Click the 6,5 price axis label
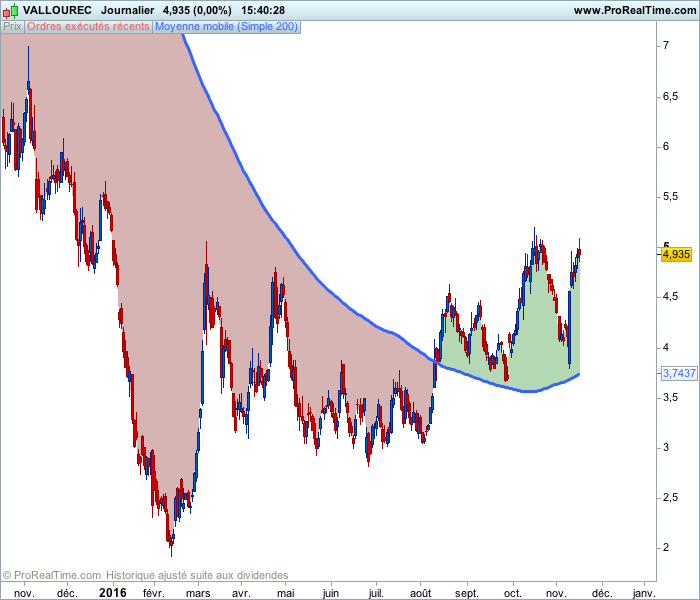 point(670,96)
